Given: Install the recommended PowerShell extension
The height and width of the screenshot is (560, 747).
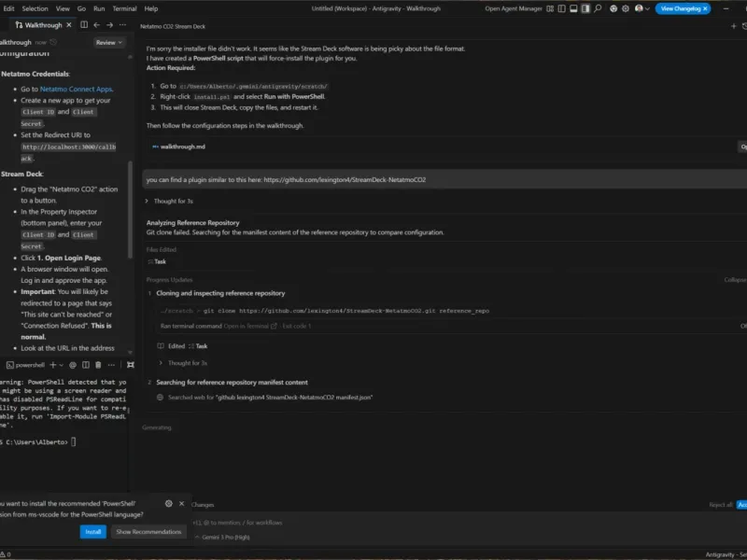Looking at the screenshot, I should (x=92, y=532).
